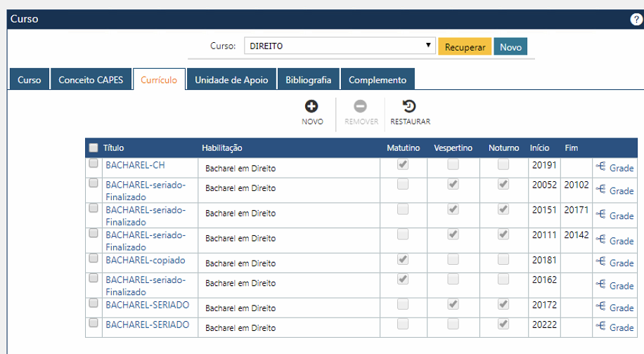Select the row checkbox for Início 20222
644x354 pixels.
pos(94,323)
